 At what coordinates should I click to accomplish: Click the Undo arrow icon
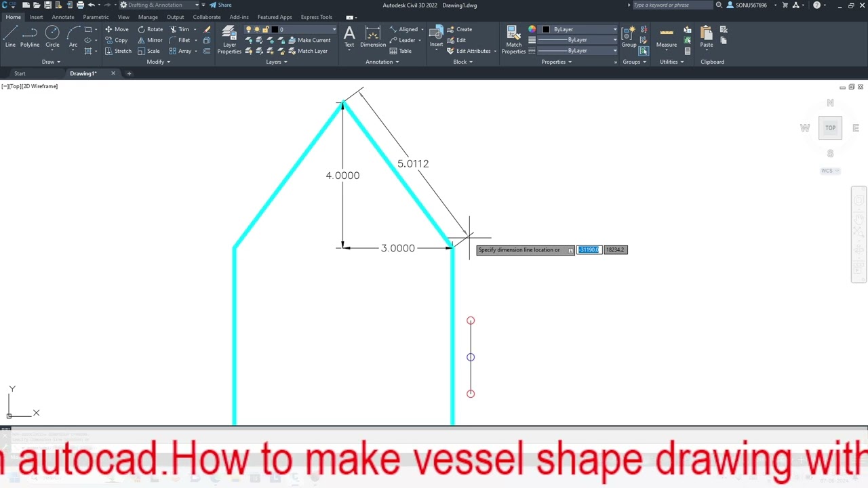[91, 5]
